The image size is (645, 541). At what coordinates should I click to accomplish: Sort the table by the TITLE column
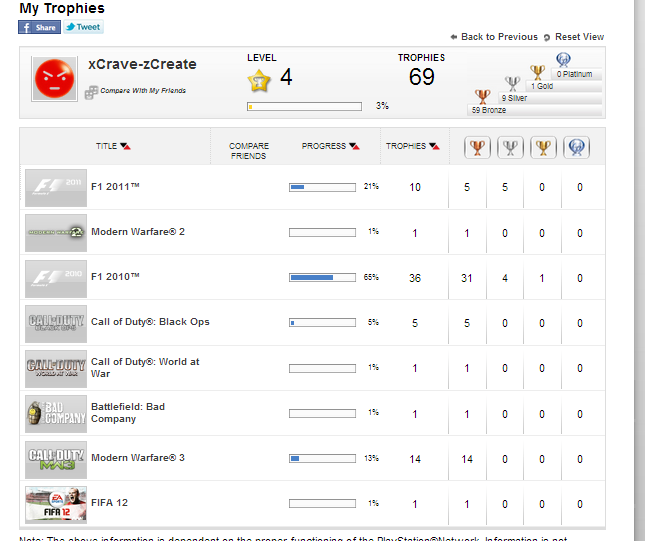click(112, 146)
